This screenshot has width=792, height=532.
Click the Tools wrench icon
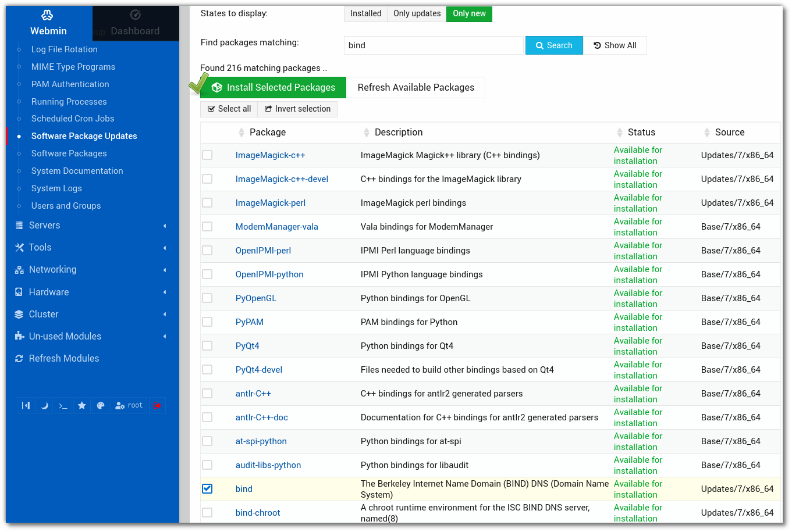[x=19, y=248]
